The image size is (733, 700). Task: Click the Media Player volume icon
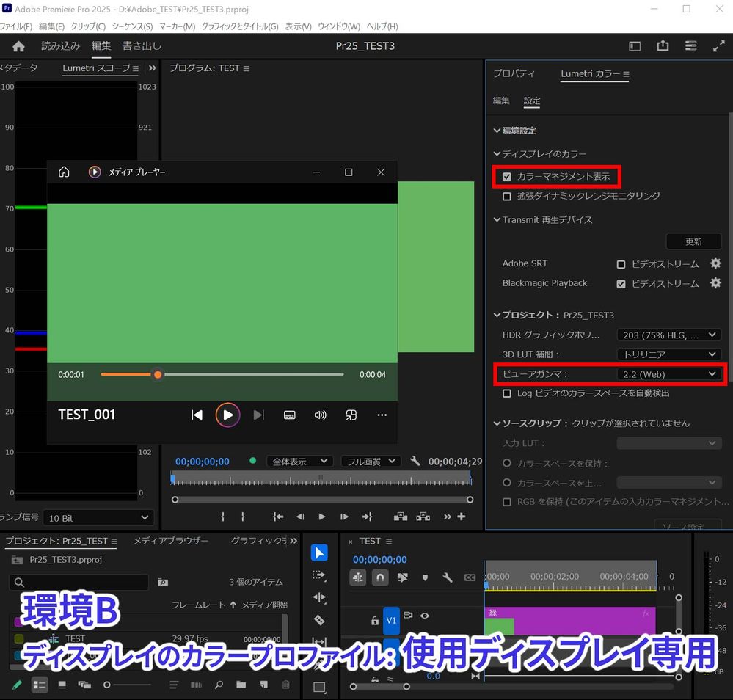[320, 415]
